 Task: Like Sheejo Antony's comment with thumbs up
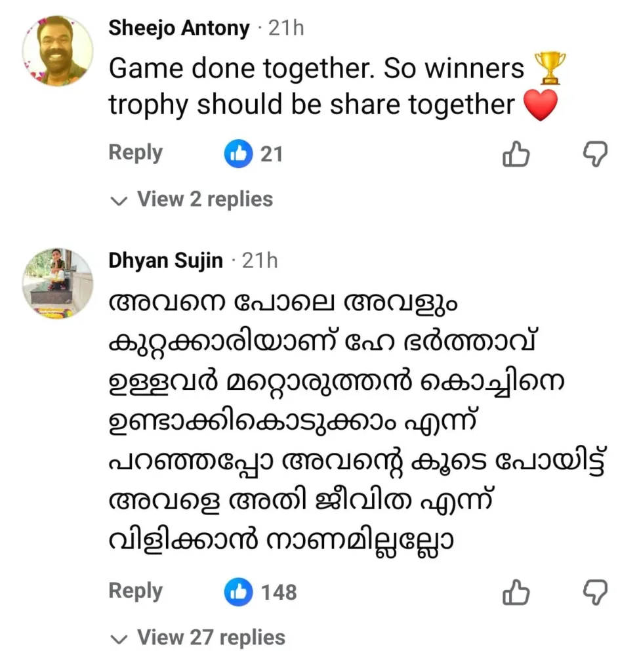(516, 155)
